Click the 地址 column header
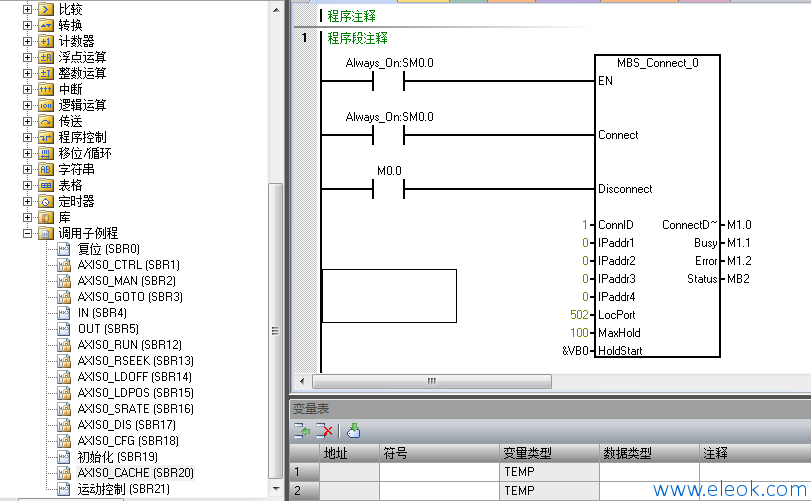The height and width of the screenshot is (501, 811). pyautogui.click(x=349, y=453)
